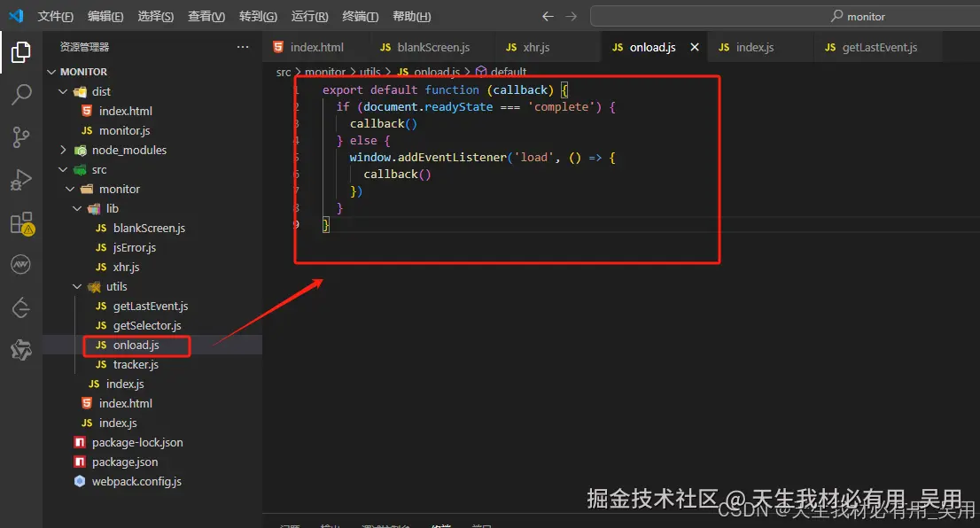The height and width of the screenshot is (528, 980).
Task: Open the Explorer view in activity bar
Action: point(20,52)
